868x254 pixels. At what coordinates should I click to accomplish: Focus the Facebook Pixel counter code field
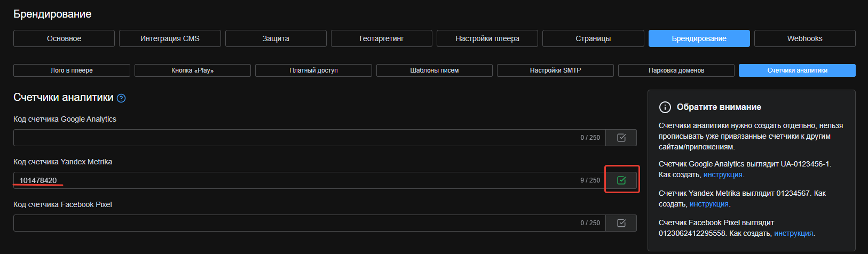[x=310, y=223]
